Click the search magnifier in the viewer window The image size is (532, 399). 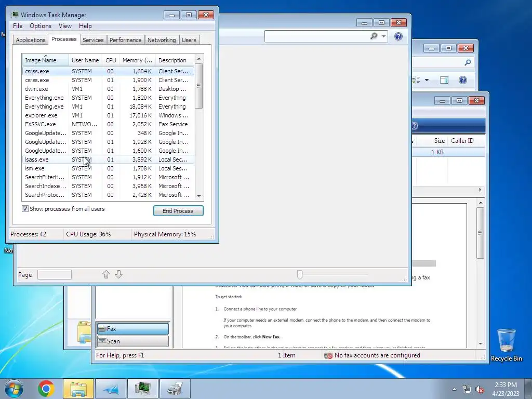[x=374, y=36]
